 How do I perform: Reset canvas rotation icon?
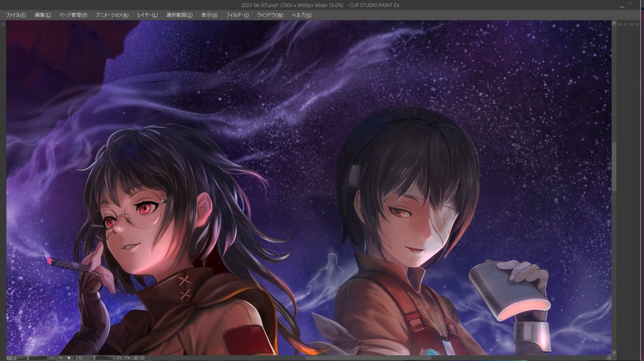[136, 358]
